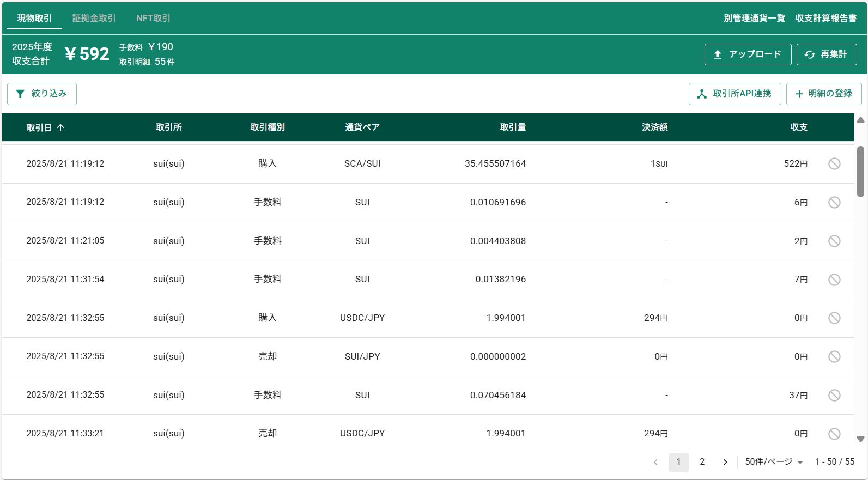Click the 2025/8/21 11:21:05 date cell
868x480 pixels.
tap(65, 240)
